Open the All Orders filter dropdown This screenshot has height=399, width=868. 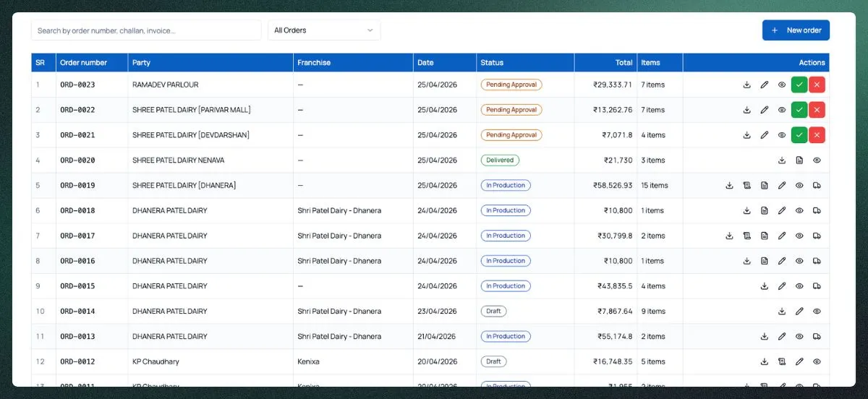click(x=324, y=30)
